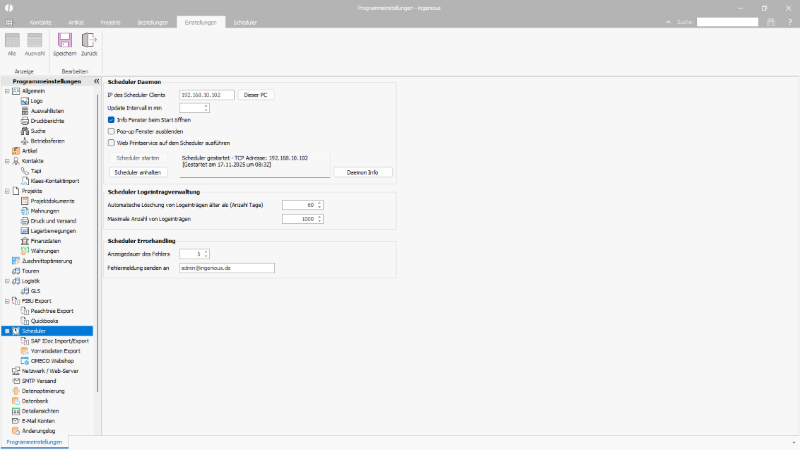
Task: Select OMECO Webshop tree item
Action: 52,361
